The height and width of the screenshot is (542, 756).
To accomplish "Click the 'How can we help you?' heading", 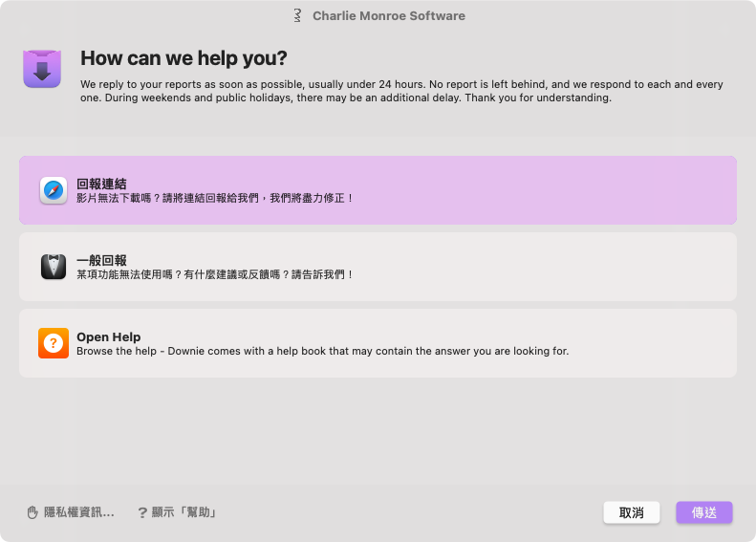I will (x=184, y=58).
